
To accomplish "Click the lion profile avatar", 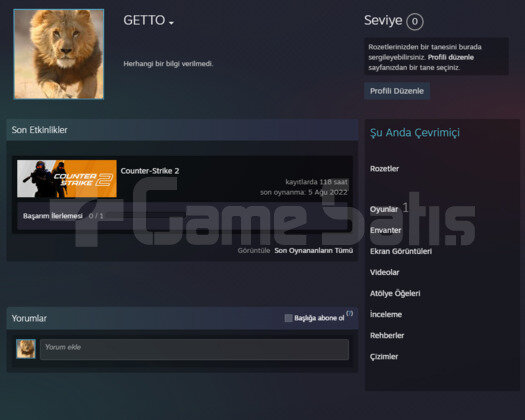I will [59, 54].
